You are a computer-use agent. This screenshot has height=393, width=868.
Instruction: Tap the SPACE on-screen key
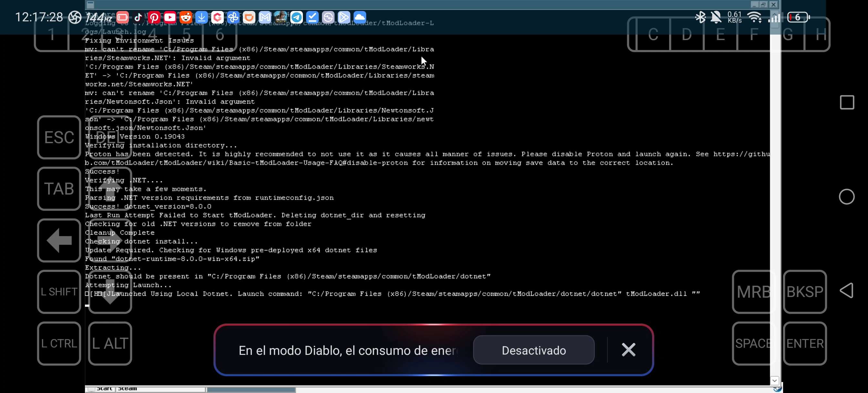[x=753, y=343]
